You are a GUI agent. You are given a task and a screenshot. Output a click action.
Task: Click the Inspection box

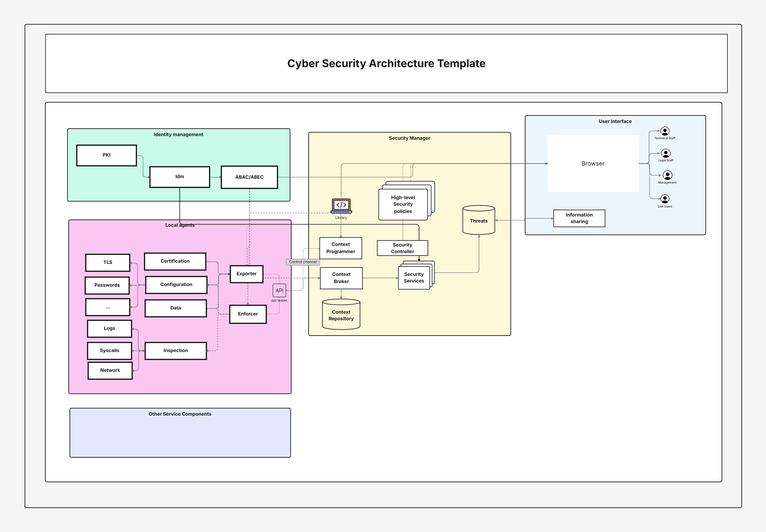[x=176, y=351]
